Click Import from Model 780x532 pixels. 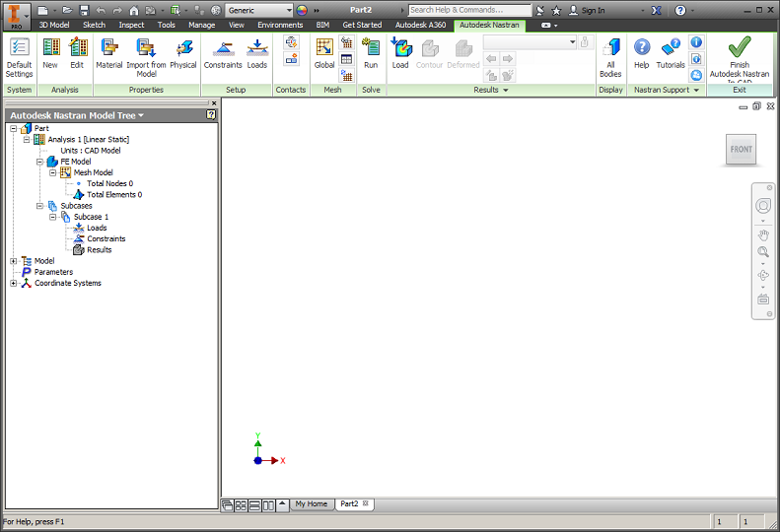click(146, 58)
